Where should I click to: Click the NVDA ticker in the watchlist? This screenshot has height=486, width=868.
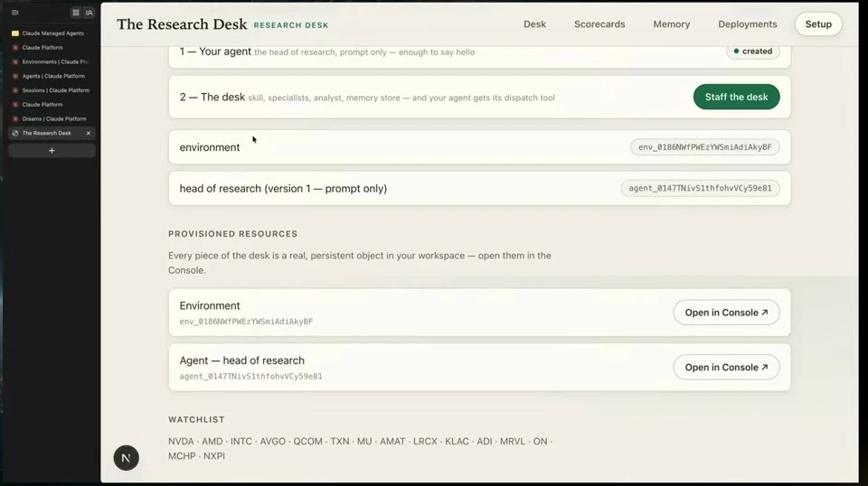pos(181,441)
